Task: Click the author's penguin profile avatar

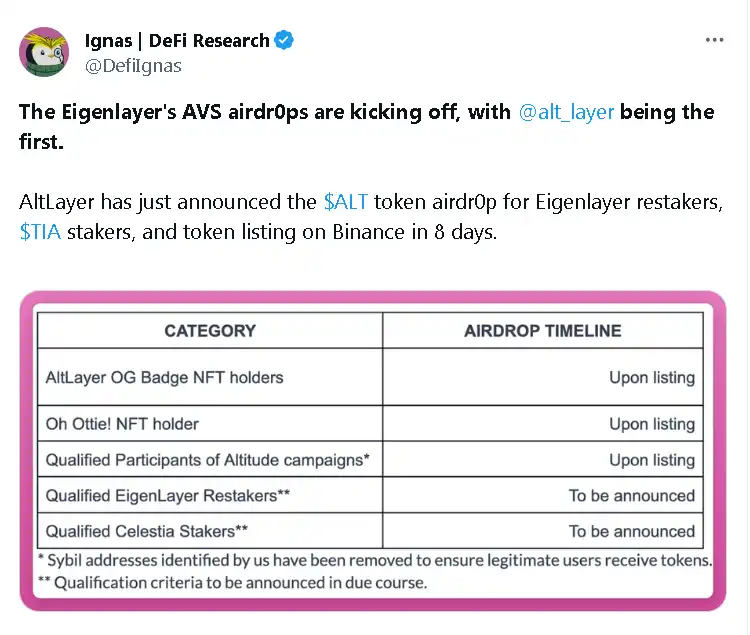Action: tap(45, 53)
